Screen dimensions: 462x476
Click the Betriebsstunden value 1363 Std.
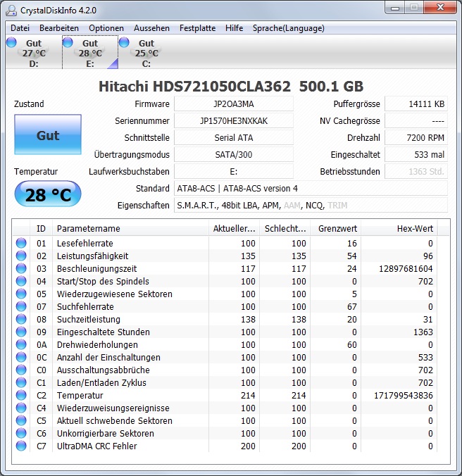click(x=416, y=172)
